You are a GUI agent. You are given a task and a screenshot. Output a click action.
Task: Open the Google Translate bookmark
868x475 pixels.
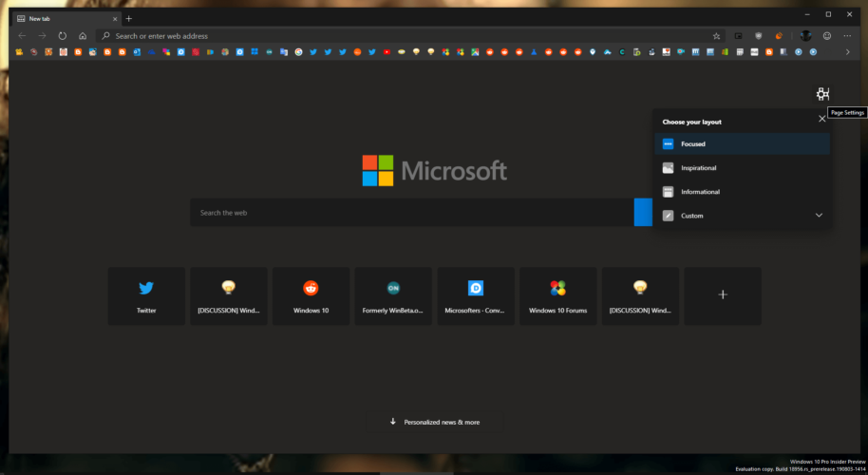click(284, 52)
